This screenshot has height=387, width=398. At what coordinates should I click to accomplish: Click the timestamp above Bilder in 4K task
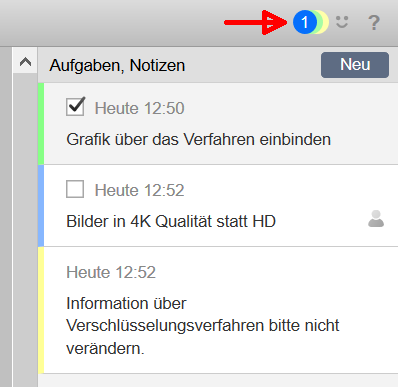(139, 190)
